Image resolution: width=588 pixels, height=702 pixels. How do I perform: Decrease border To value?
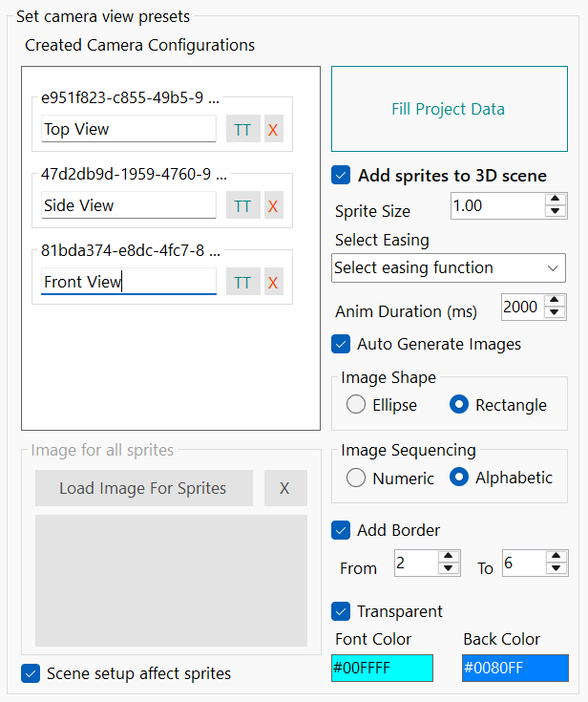(x=556, y=568)
